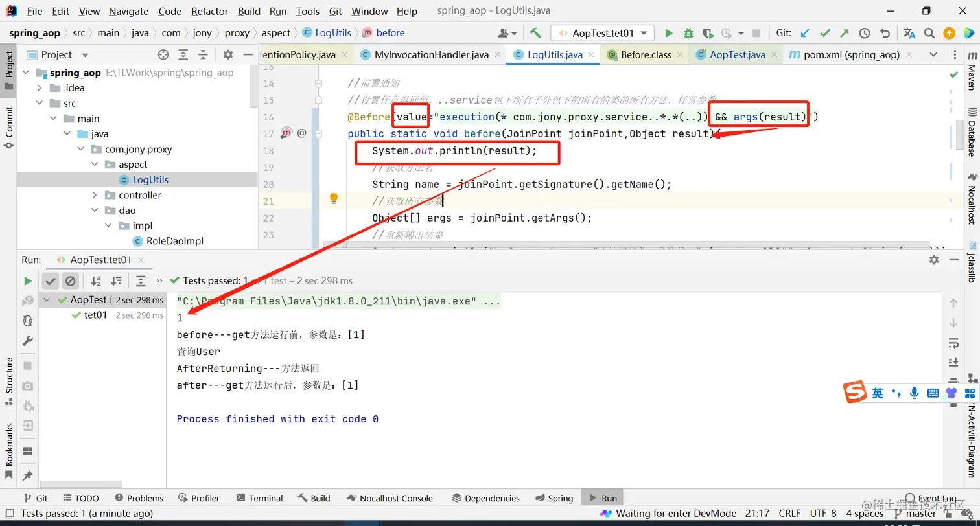Build the project with the hammer icon

535,33
